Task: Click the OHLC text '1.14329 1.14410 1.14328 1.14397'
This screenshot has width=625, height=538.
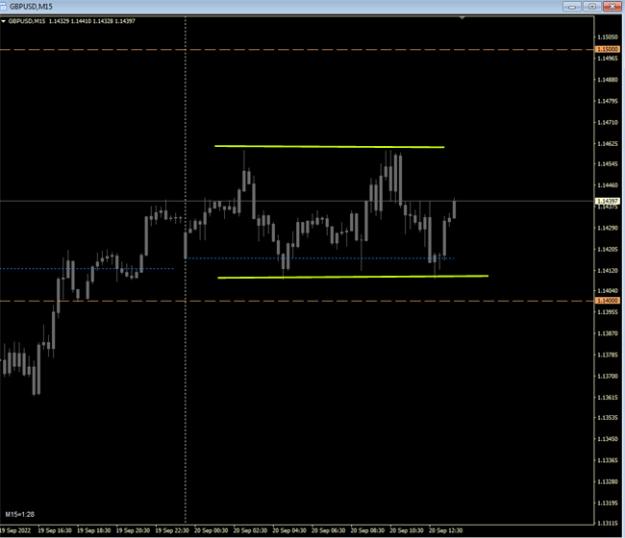Action: pyautogui.click(x=92, y=21)
